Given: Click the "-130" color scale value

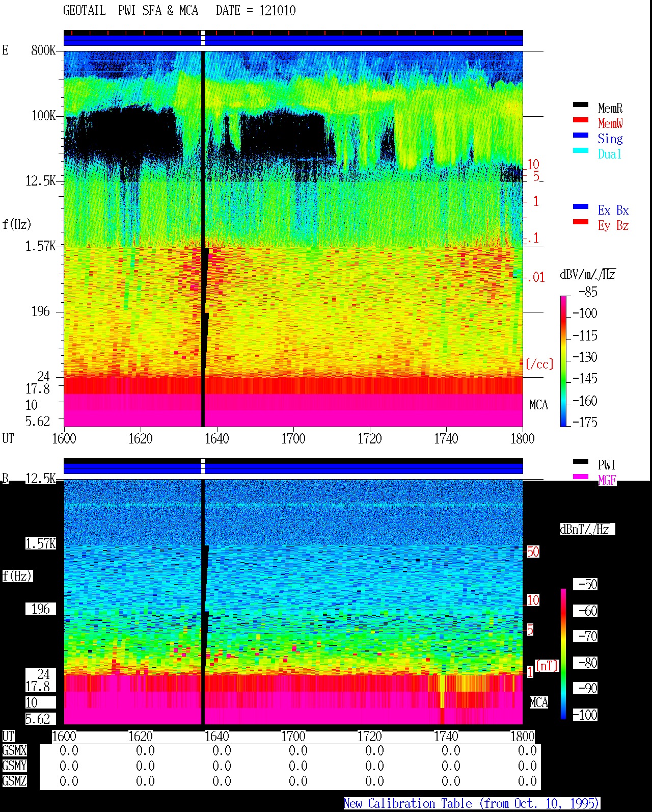Looking at the screenshot, I should pyautogui.click(x=585, y=357).
